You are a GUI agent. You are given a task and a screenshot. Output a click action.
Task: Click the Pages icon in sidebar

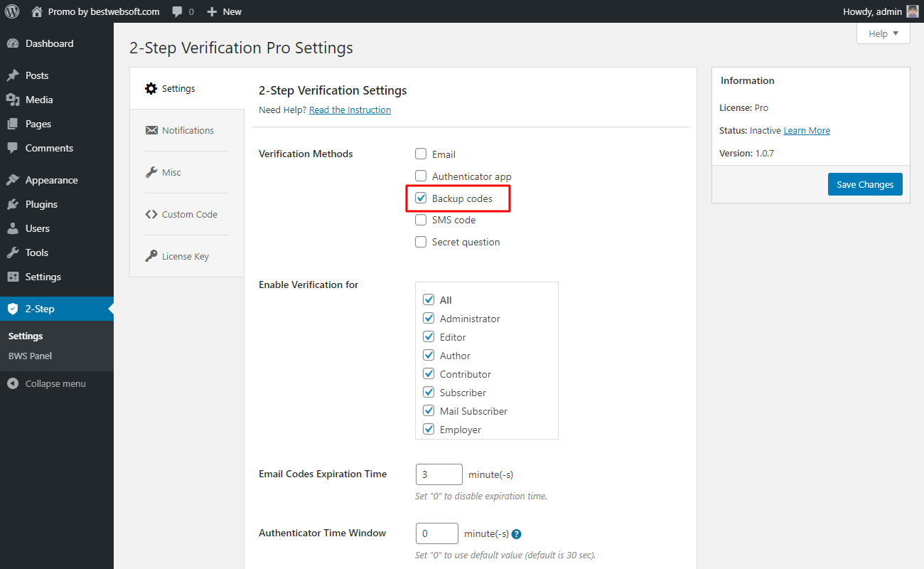[x=13, y=124]
